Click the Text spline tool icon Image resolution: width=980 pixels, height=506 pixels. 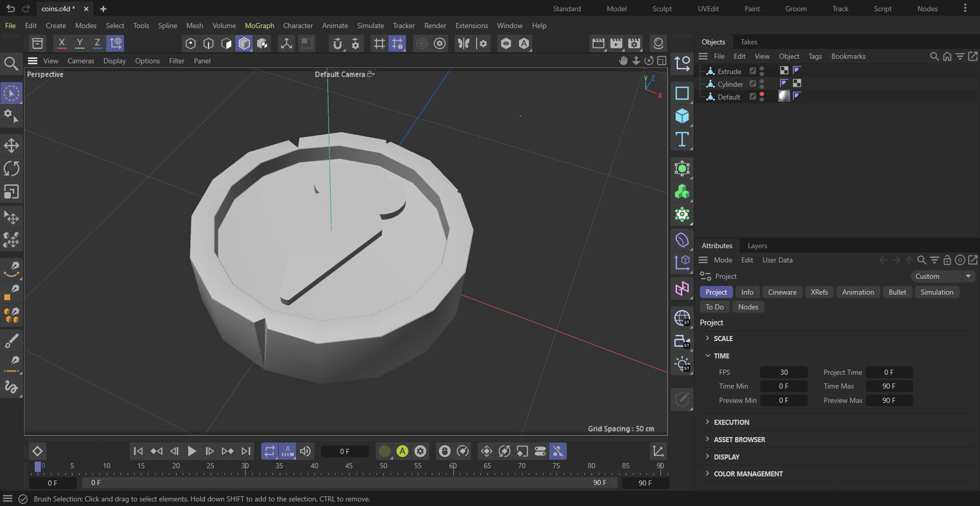pos(682,139)
